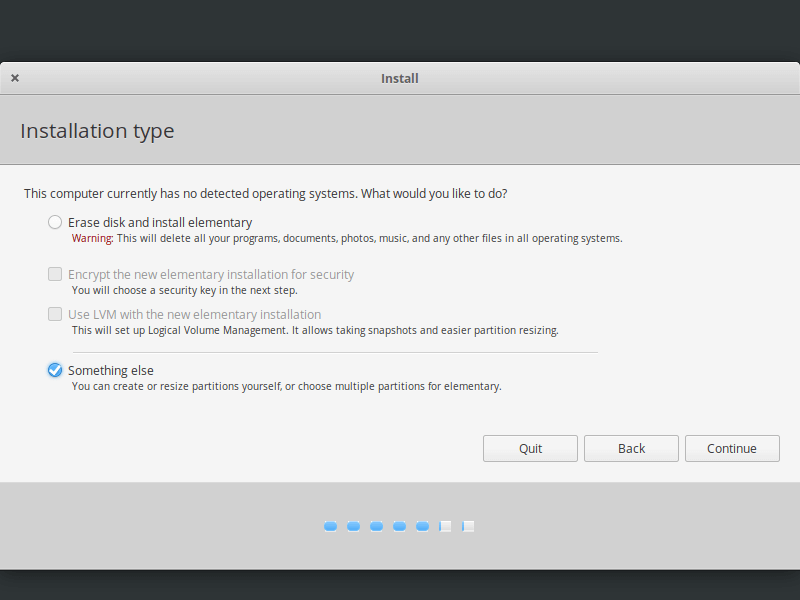
Task: Click the fifth blue progress dot
Action: [x=422, y=526]
